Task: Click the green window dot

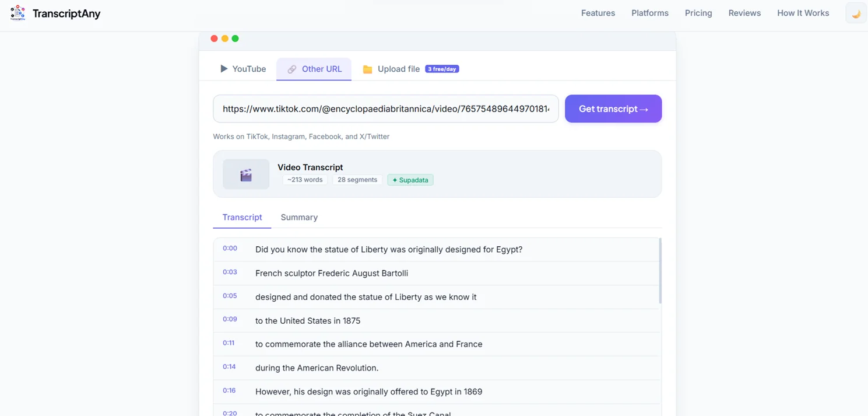Action: pyautogui.click(x=235, y=39)
